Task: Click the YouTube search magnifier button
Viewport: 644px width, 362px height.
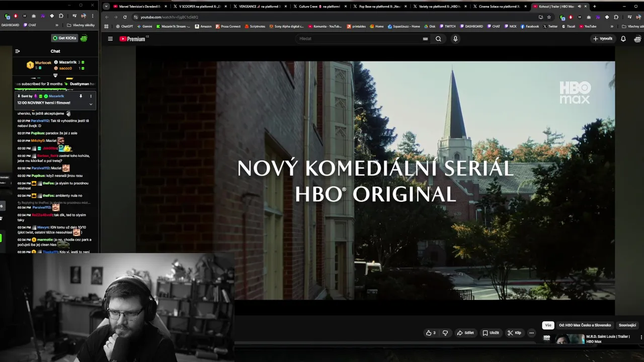Action: (438, 39)
